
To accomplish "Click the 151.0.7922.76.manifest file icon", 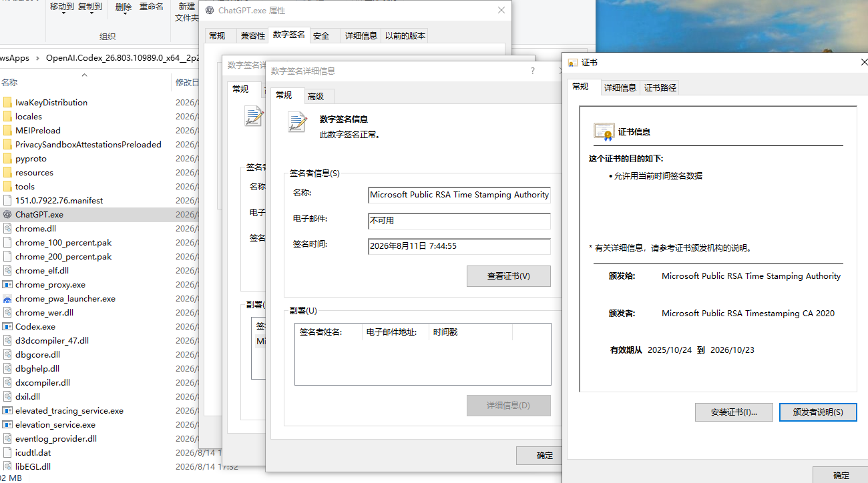I will (x=7, y=200).
